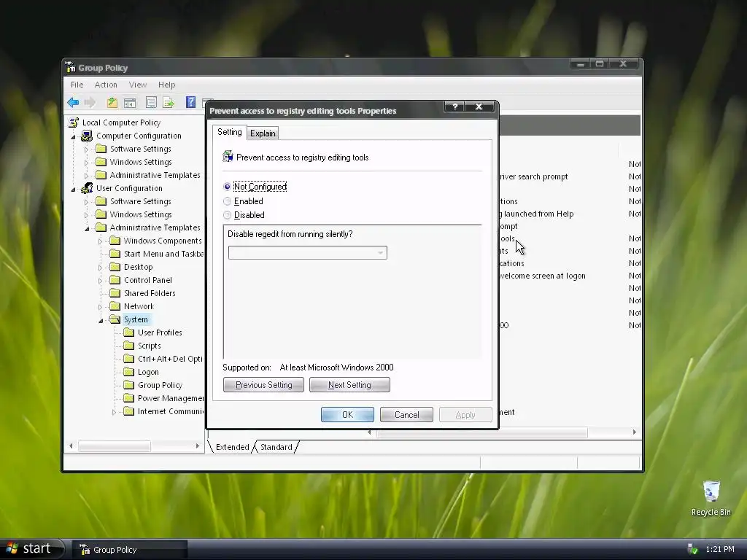
Task: Click the Scripts folder icon in tree
Action: [128, 345]
